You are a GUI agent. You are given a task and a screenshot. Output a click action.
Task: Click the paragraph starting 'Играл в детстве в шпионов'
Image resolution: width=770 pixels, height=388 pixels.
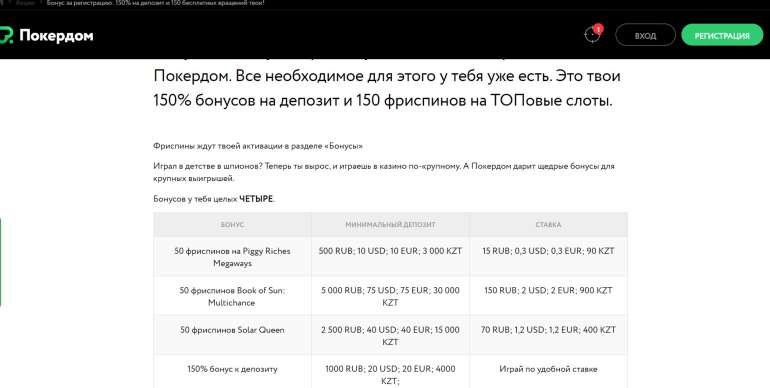pos(384,172)
